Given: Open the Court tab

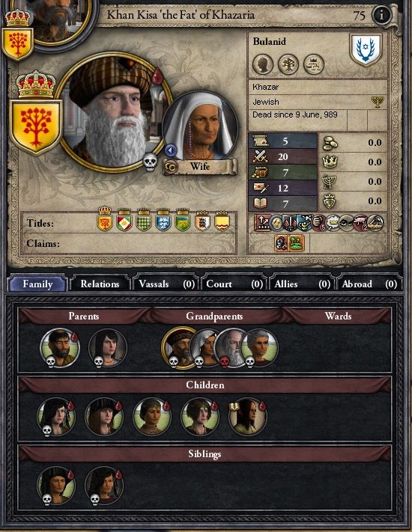Looking at the screenshot, I should click(x=234, y=284).
